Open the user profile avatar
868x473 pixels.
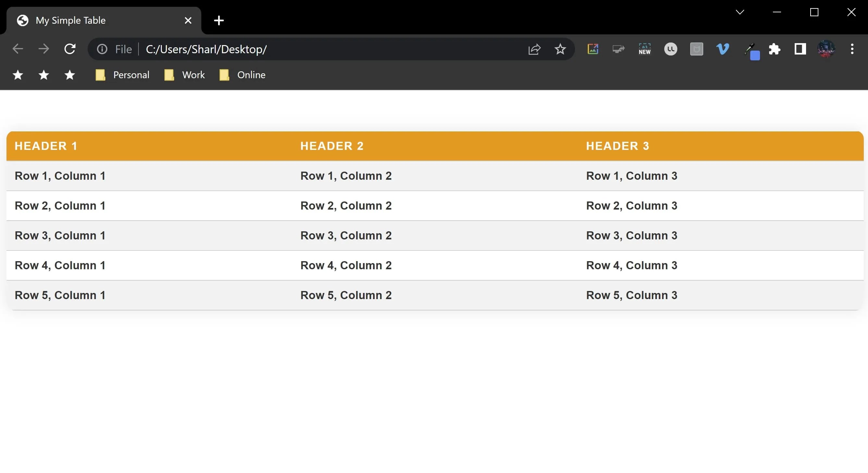826,49
